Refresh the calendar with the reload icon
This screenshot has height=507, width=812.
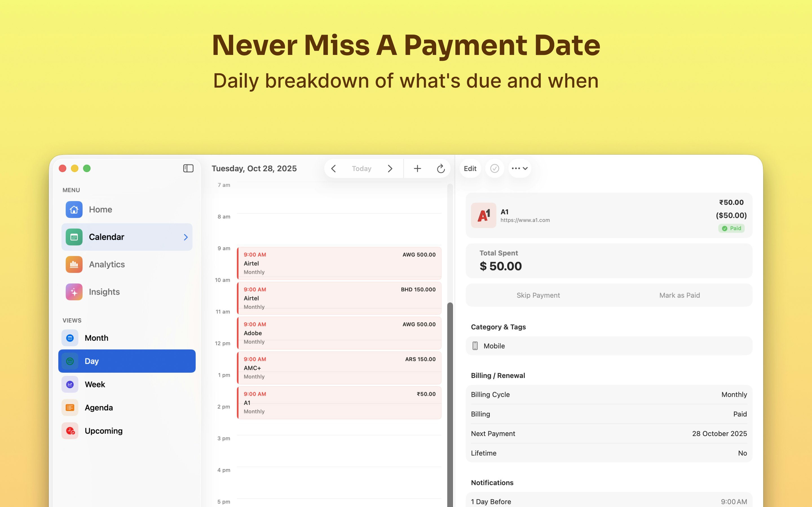[x=441, y=168]
